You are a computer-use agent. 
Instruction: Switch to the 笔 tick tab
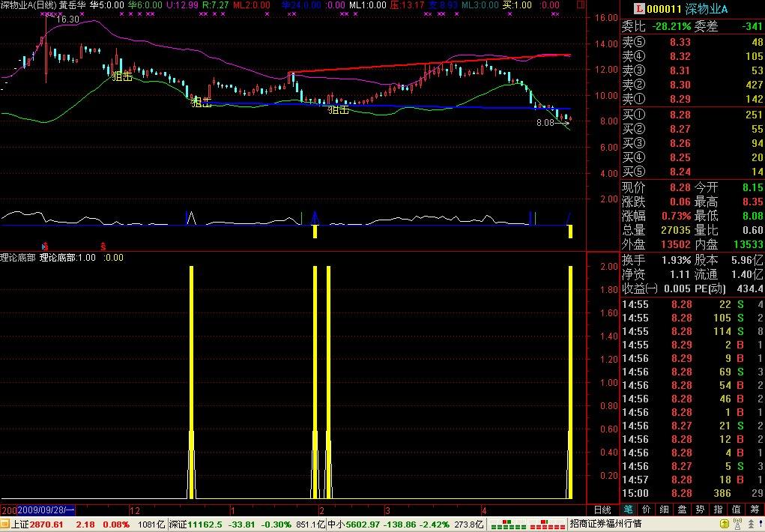pyautogui.click(x=629, y=510)
